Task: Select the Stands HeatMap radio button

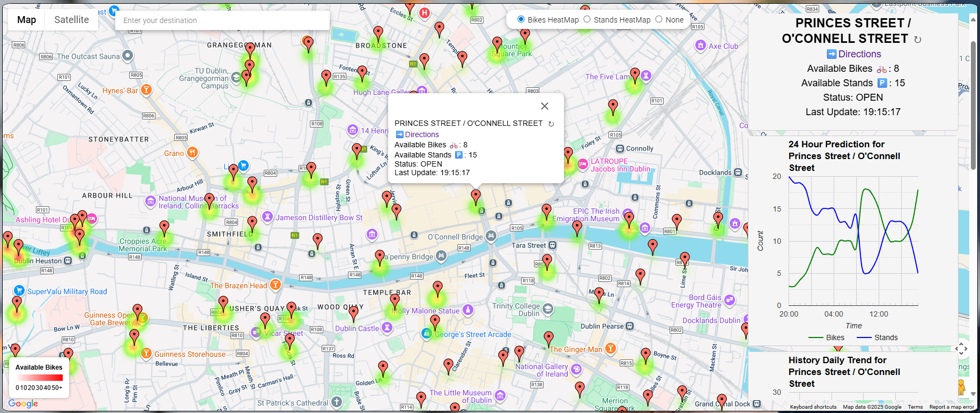Action: pos(587,19)
